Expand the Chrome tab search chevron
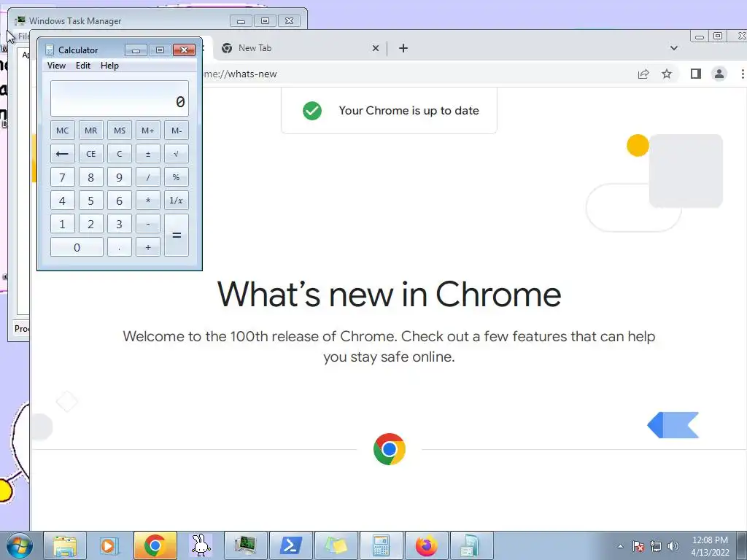The width and height of the screenshot is (747, 560). pos(673,48)
